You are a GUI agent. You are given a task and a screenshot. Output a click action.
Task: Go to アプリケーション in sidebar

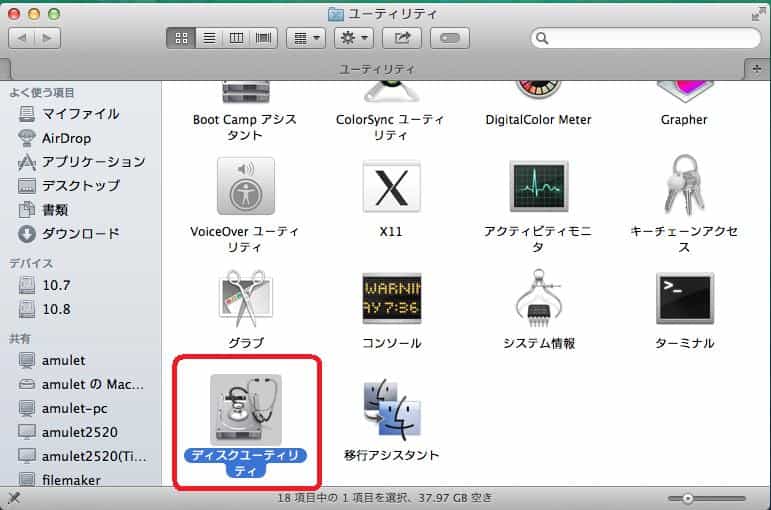(82, 162)
